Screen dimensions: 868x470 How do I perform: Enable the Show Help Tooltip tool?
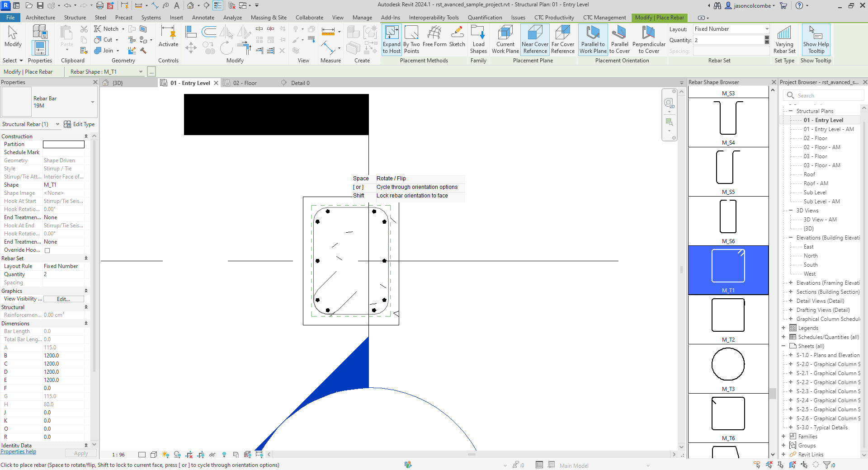[816, 40]
